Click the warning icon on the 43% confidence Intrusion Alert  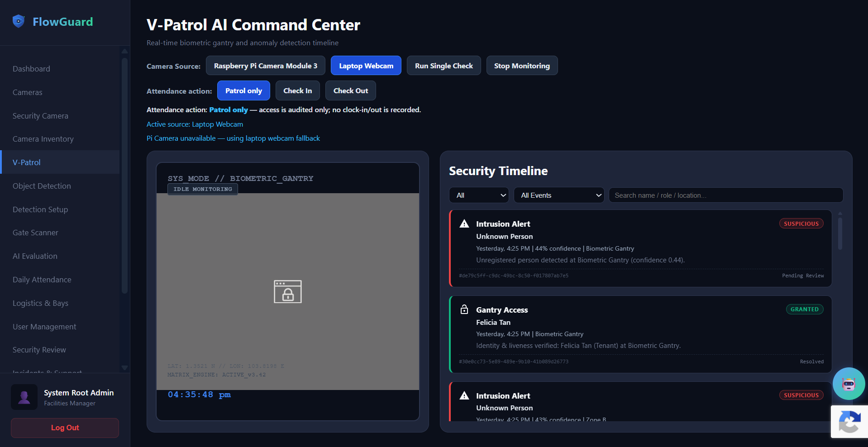[x=464, y=396]
